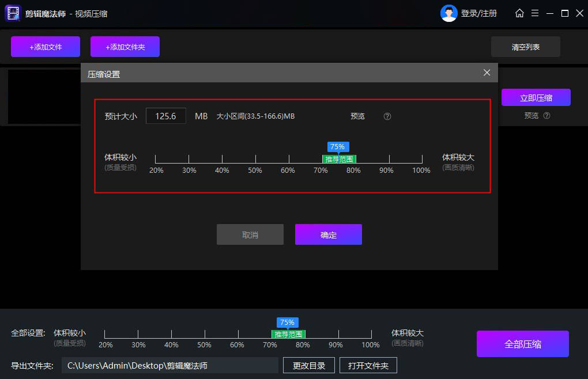This screenshot has width=588, height=379.
Task: Click the video thumbnail in file list
Action: coord(44,97)
